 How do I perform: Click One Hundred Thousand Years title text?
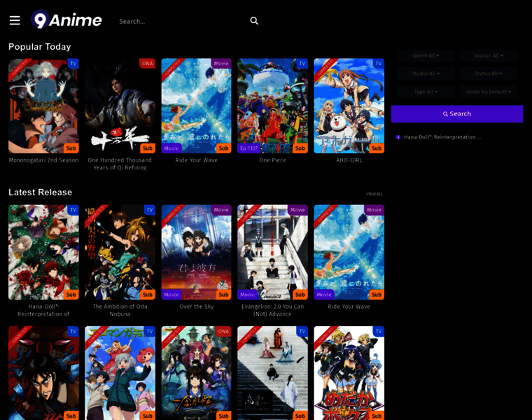click(x=120, y=164)
